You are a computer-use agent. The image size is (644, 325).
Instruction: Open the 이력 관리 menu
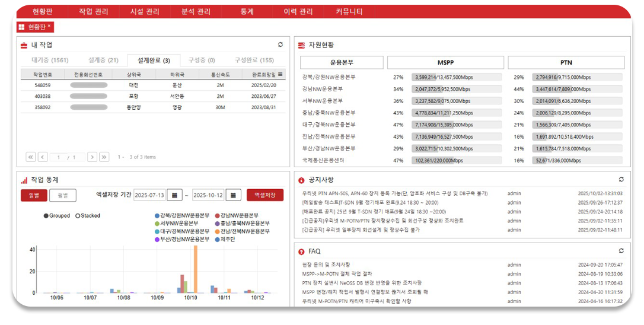click(x=298, y=11)
